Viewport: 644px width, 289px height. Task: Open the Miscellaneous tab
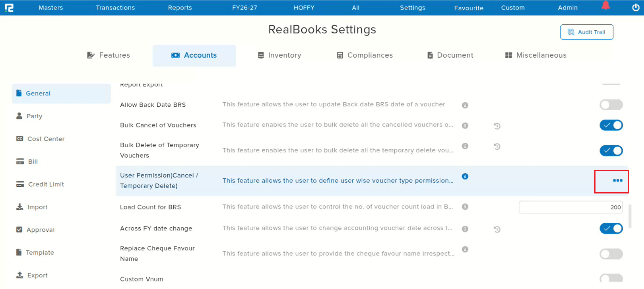[535, 55]
